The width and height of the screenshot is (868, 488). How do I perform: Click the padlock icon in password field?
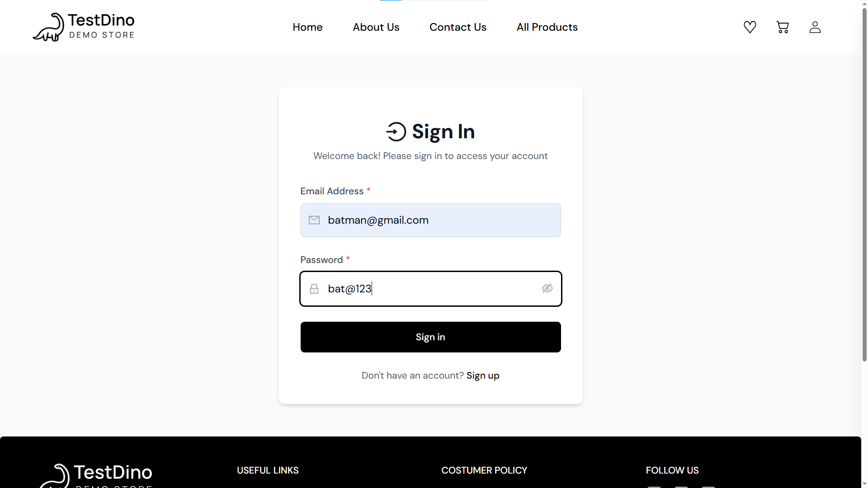[314, 289]
